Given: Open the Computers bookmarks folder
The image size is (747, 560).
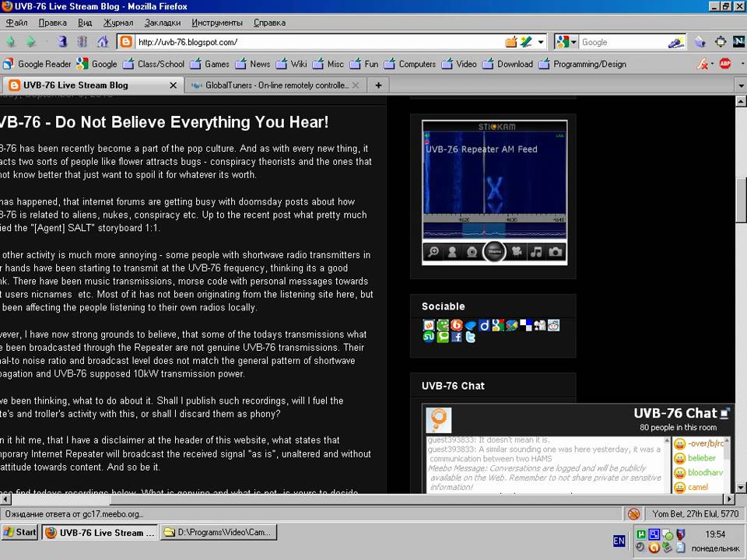Looking at the screenshot, I should coord(410,64).
